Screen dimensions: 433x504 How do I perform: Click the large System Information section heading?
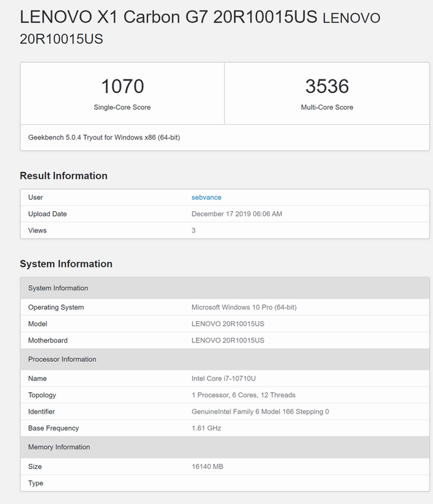(x=66, y=264)
